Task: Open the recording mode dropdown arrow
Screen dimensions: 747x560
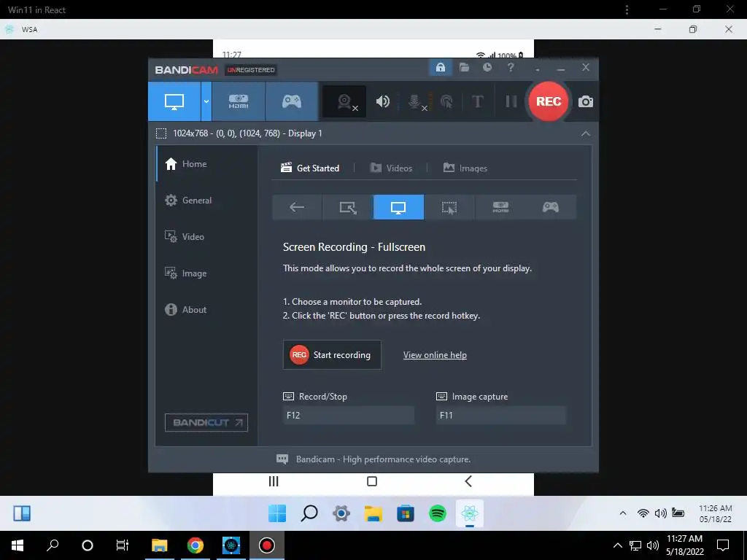Action: pos(206,101)
